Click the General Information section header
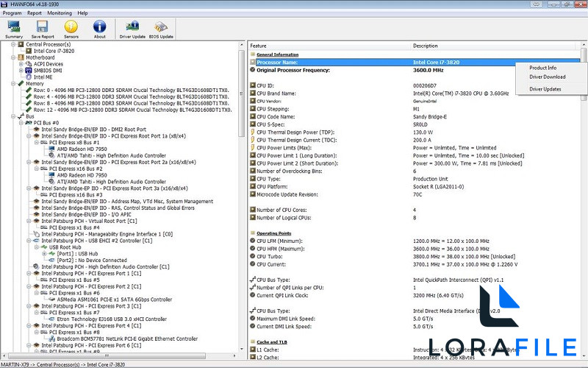Screen dimensions: 588x368 click(278, 54)
